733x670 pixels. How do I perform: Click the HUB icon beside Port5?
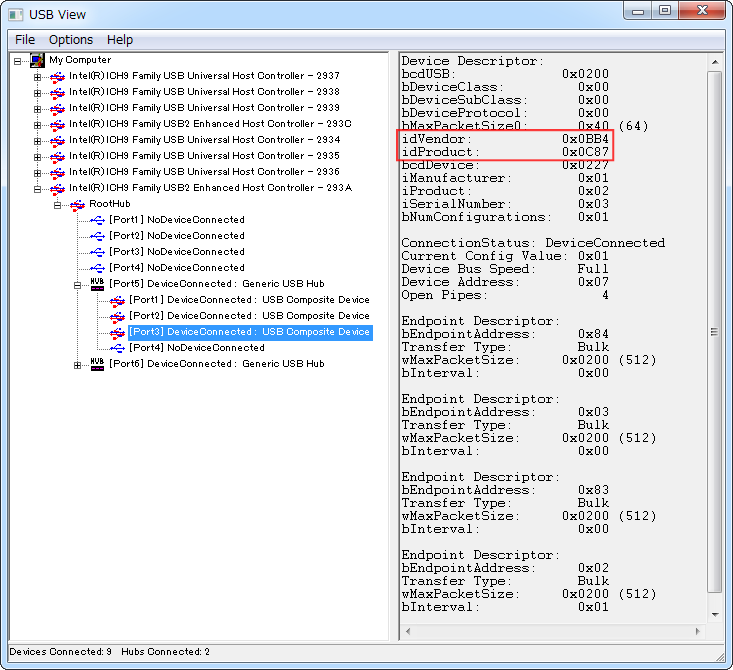97,284
